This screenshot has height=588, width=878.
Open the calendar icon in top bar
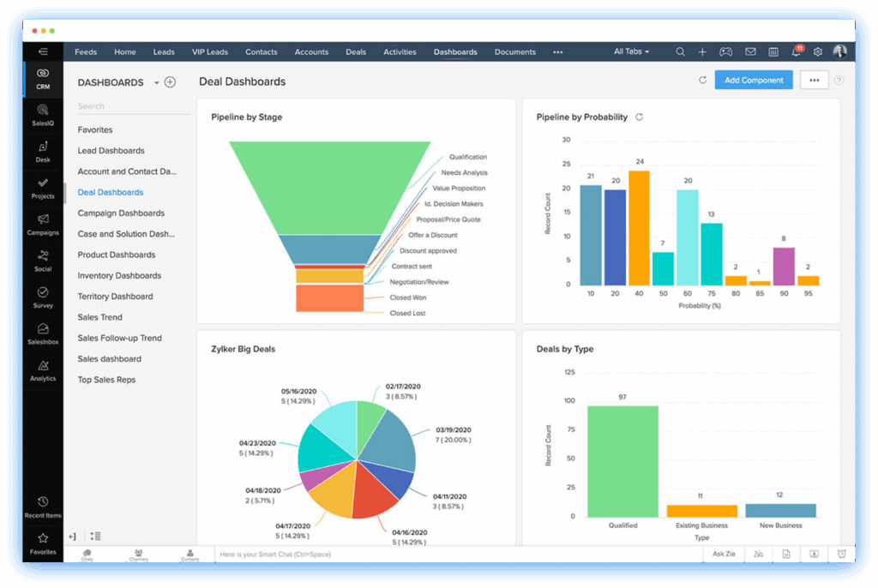click(773, 51)
